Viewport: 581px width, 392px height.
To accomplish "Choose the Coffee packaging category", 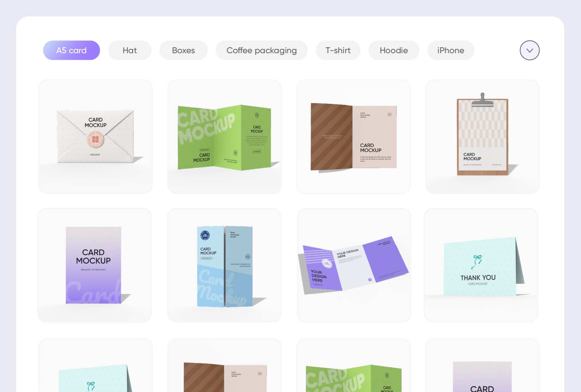I will 262,50.
